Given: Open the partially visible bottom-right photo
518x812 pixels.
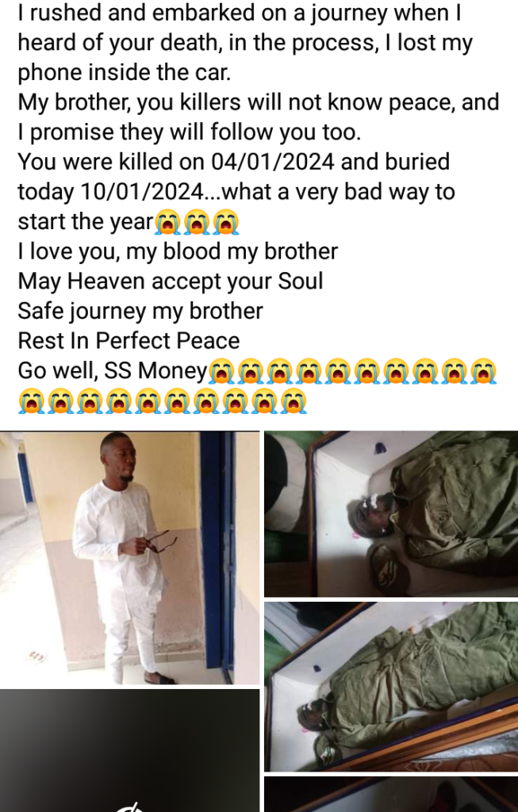Looking at the screenshot, I should pos(391,794).
